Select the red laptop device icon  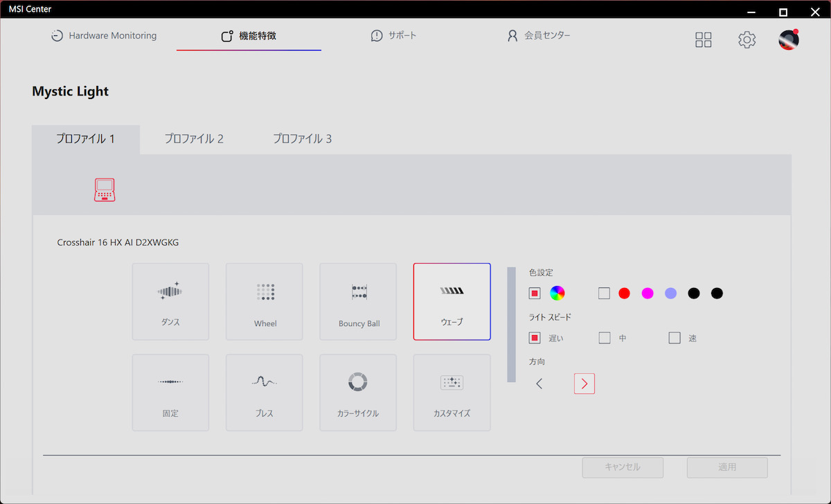(105, 190)
